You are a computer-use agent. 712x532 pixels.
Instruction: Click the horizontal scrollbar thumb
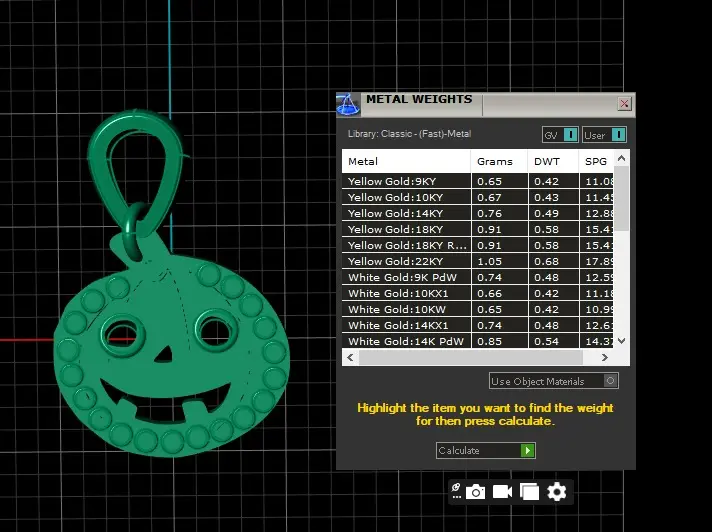(470, 357)
